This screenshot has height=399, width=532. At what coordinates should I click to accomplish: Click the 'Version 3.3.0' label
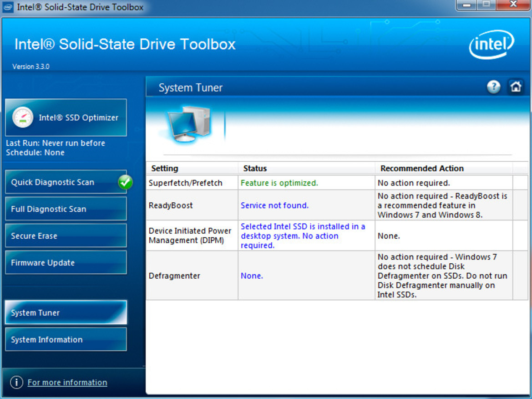point(31,66)
